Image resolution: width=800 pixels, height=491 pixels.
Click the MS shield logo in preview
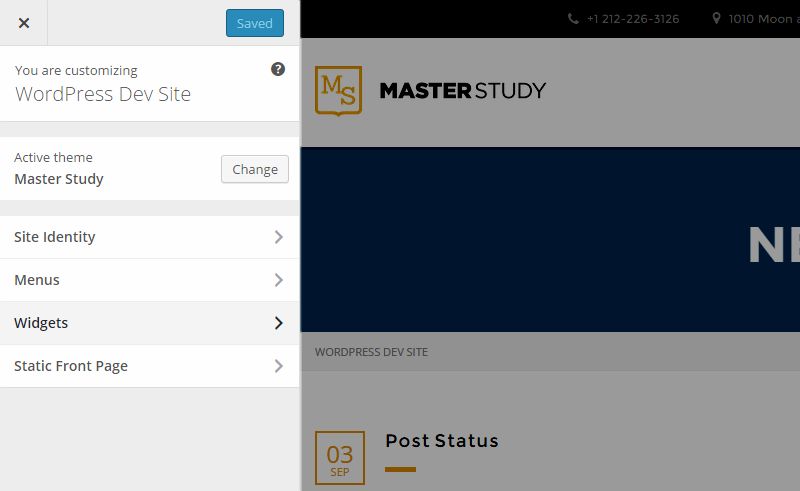[x=338, y=90]
